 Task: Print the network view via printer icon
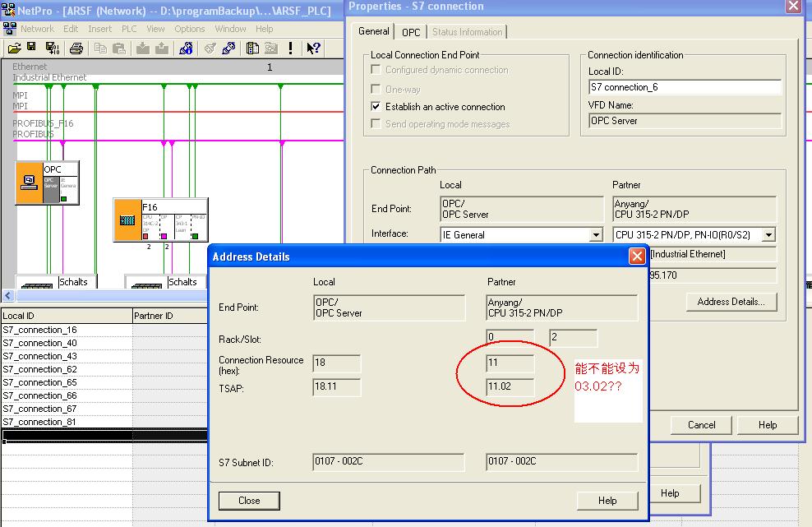[76, 49]
